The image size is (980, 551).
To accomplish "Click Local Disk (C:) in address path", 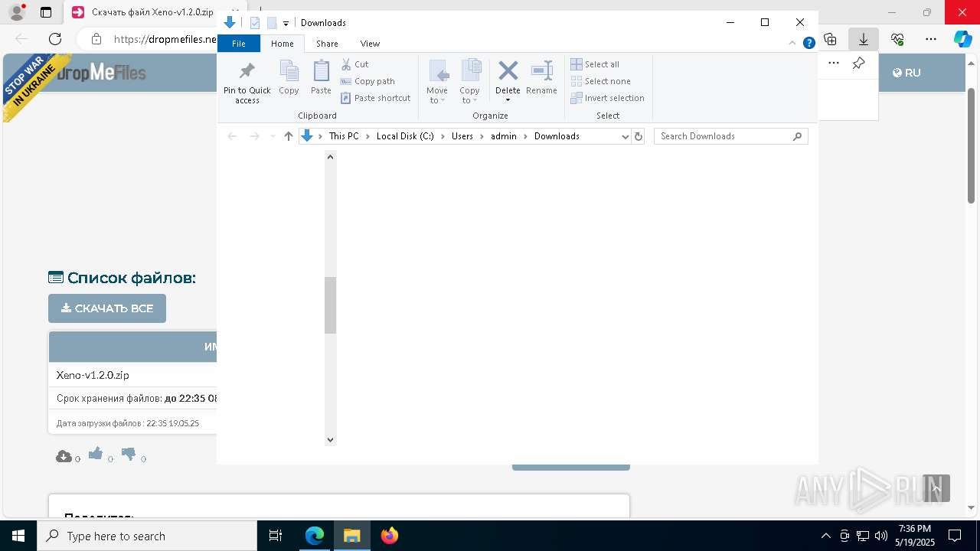I will pos(405,136).
